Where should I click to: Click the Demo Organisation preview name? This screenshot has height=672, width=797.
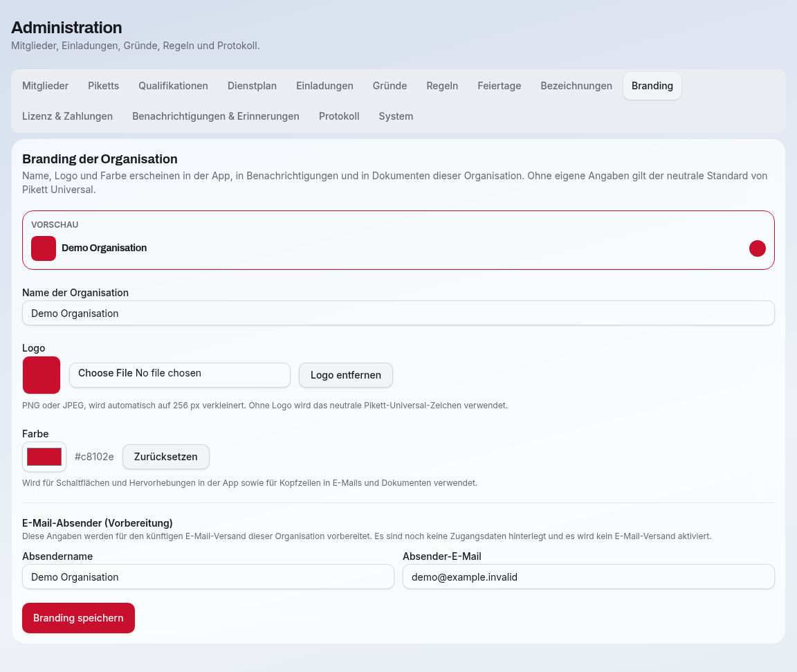coord(104,248)
